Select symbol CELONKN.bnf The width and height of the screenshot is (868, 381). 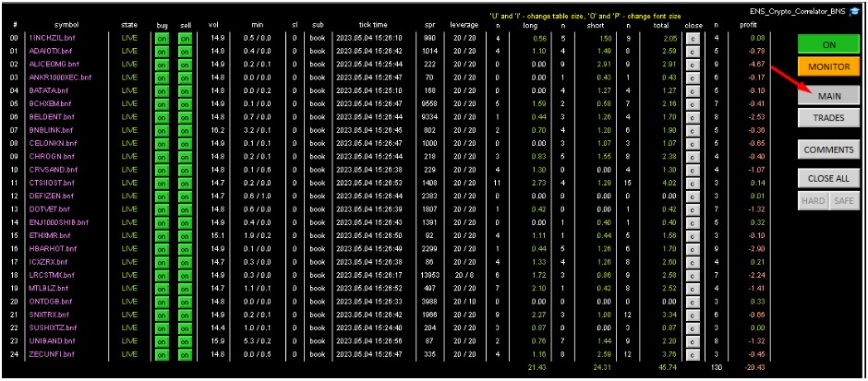pyautogui.click(x=52, y=144)
